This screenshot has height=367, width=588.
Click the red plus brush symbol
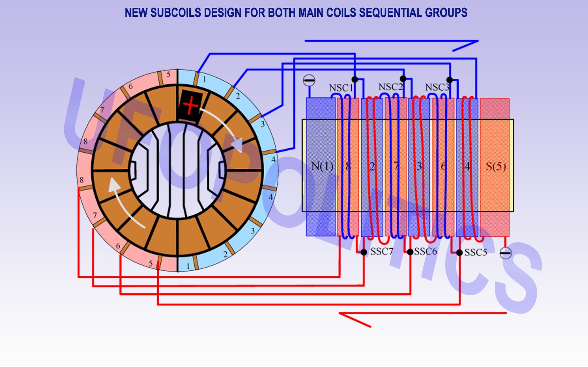[191, 106]
